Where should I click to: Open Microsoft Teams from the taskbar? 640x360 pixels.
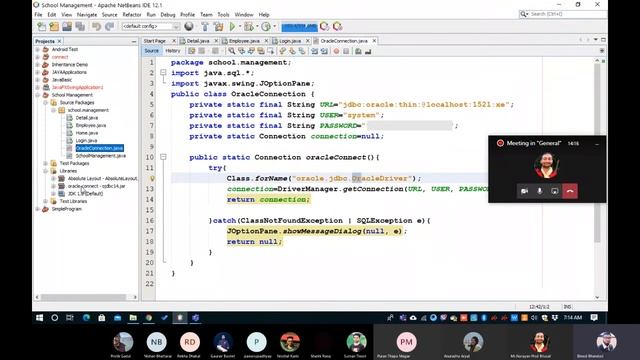(x=196, y=318)
